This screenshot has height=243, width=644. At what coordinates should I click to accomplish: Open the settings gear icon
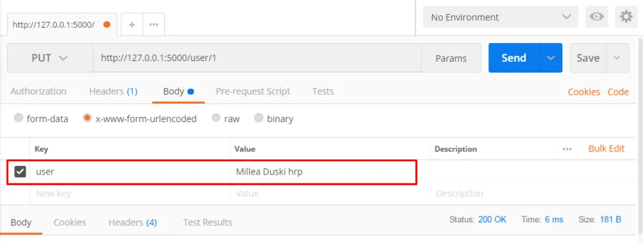coord(626,17)
